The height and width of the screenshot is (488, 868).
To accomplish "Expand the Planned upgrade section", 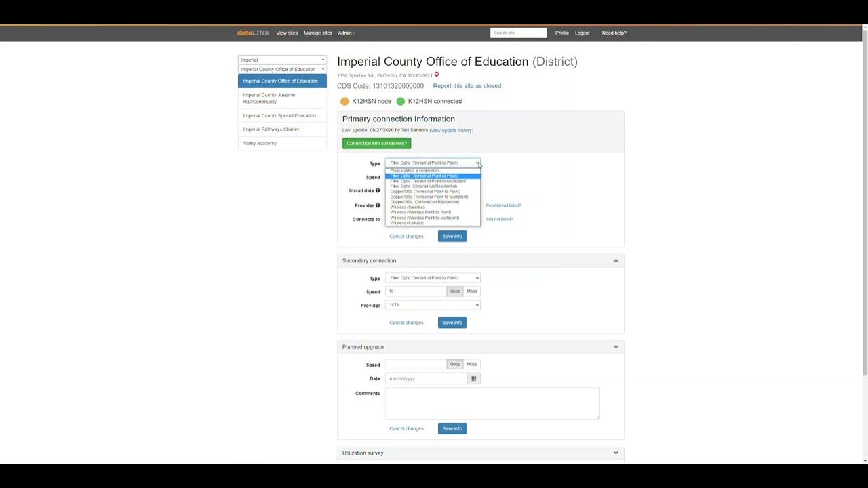I will click(x=616, y=347).
